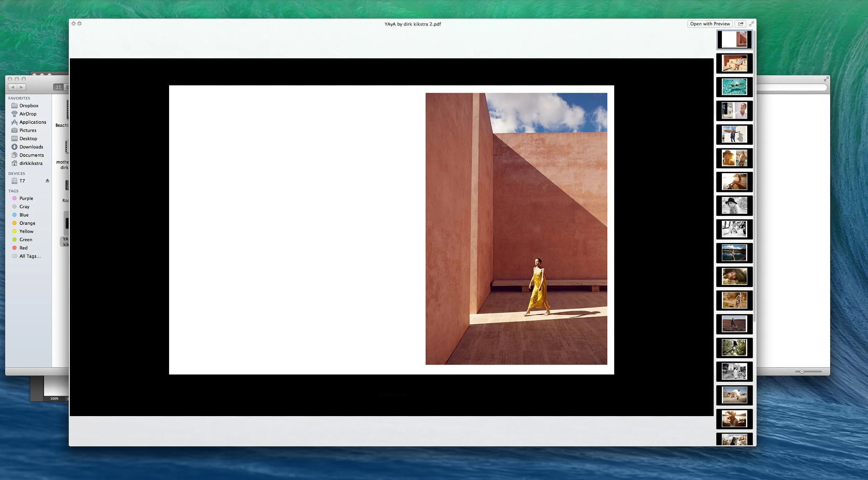Screen dimensions: 868x480
Task: Click the search field in background right window
Action: 792,87
